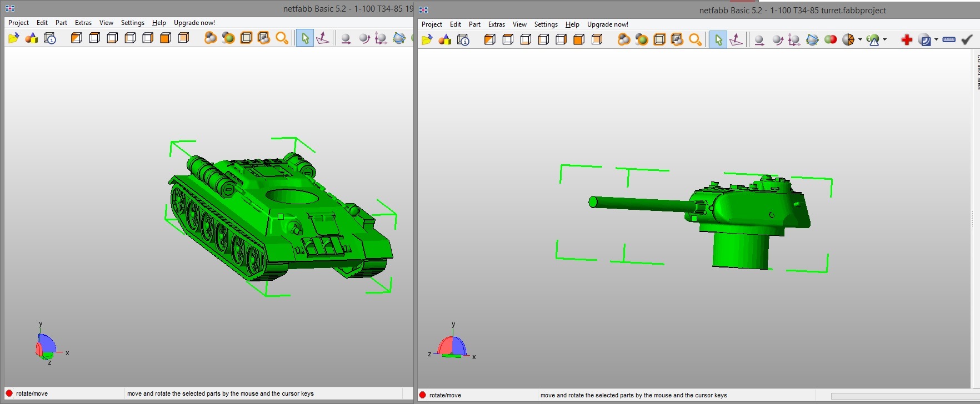
Task: Choose the solid orange cube view in turret window
Action: click(x=578, y=39)
